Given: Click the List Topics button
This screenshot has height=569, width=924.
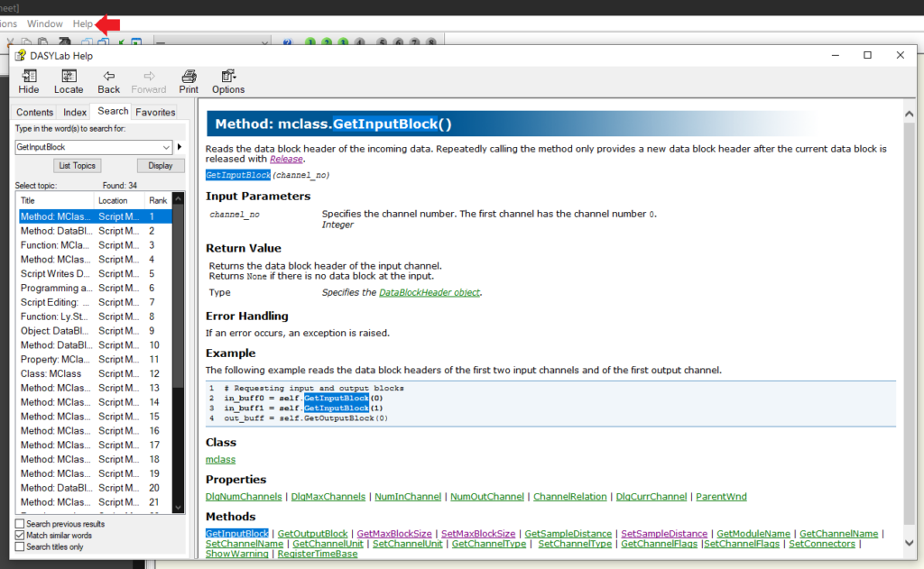Looking at the screenshot, I should (x=77, y=166).
